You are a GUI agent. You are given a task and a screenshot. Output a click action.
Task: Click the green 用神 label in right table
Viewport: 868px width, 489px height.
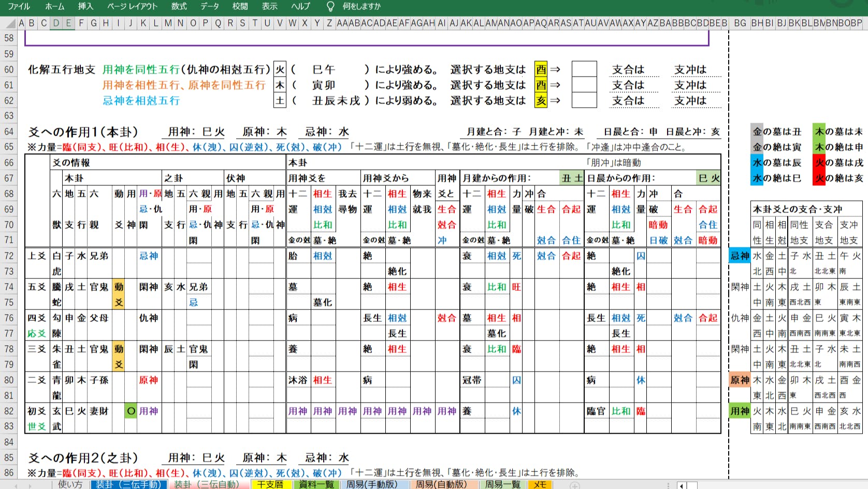coord(740,411)
